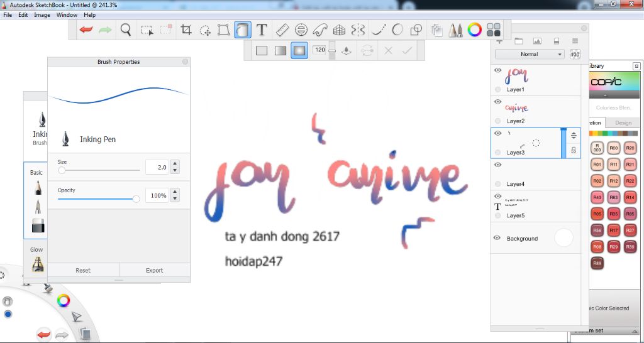Screen dimensions: 644x343
Task: Click the brush Opacity slider handle
Action: point(136,199)
